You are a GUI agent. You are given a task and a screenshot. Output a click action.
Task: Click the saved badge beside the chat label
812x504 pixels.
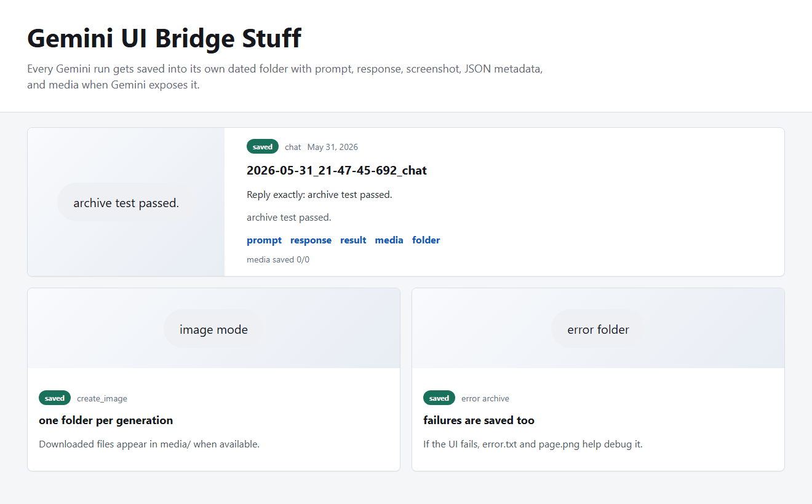[x=263, y=147]
